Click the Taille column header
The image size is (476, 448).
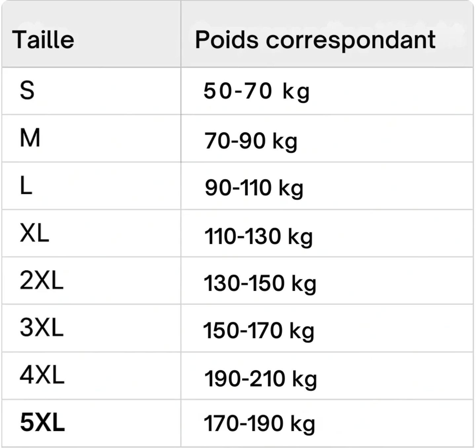(43, 40)
